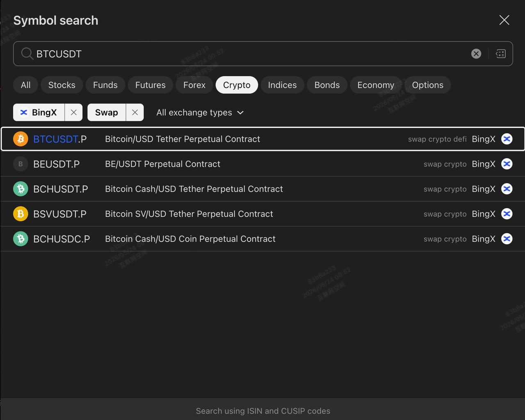Screen dimensions: 525x420
Task: Click the magnifier search icon
Action: tap(27, 54)
